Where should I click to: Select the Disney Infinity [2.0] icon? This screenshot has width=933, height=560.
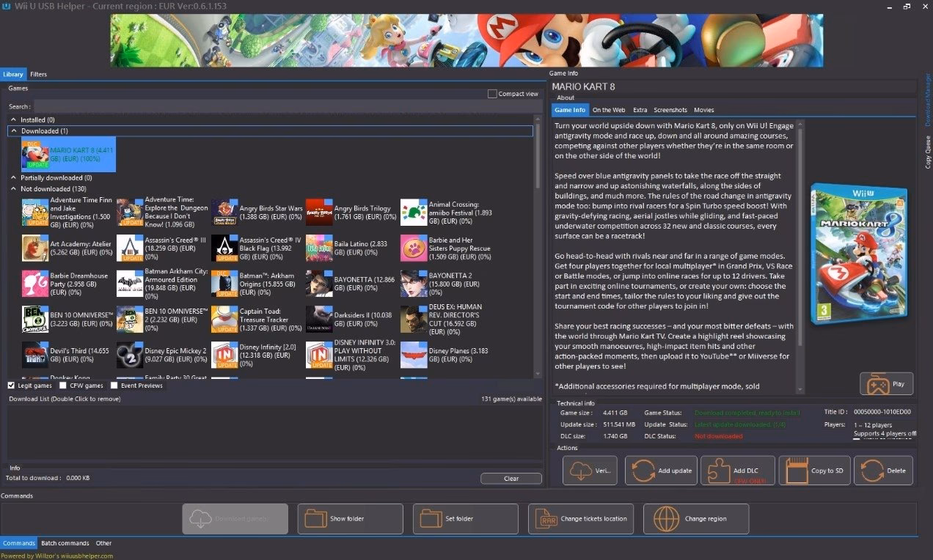(224, 355)
